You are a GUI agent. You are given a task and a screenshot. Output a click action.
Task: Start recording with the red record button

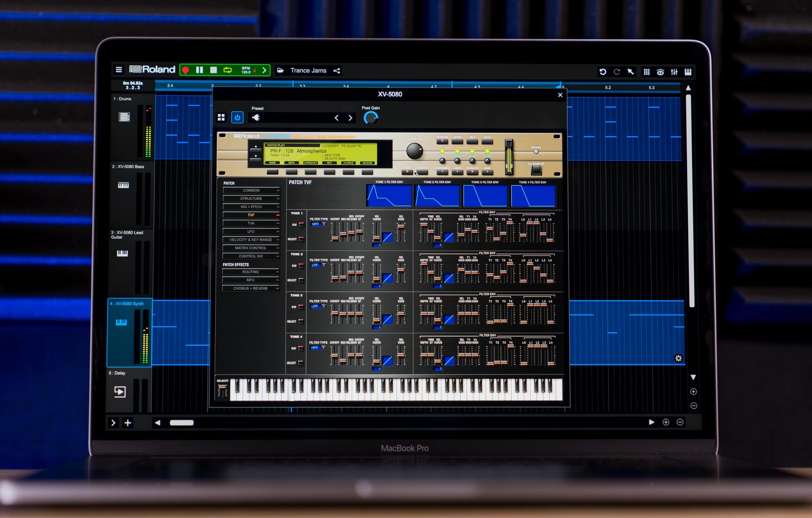186,70
